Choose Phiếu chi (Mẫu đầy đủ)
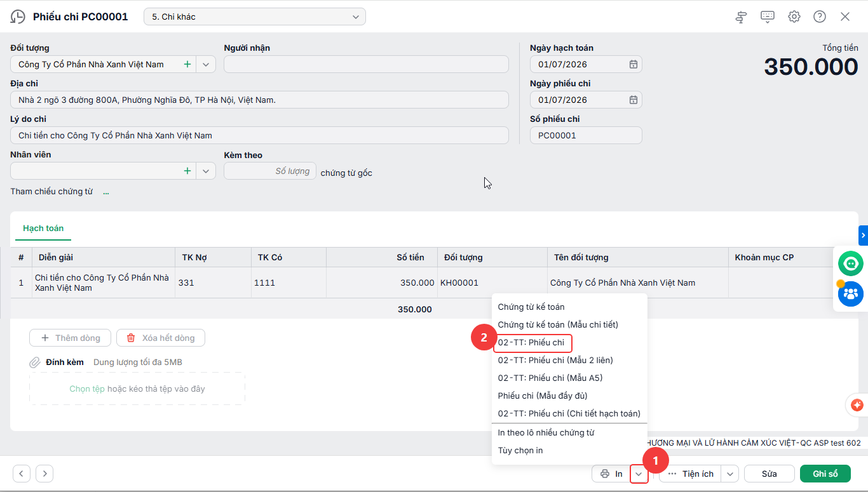Image resolution: width=868 pixels, height=492 pixels. (x=543, y=396)
